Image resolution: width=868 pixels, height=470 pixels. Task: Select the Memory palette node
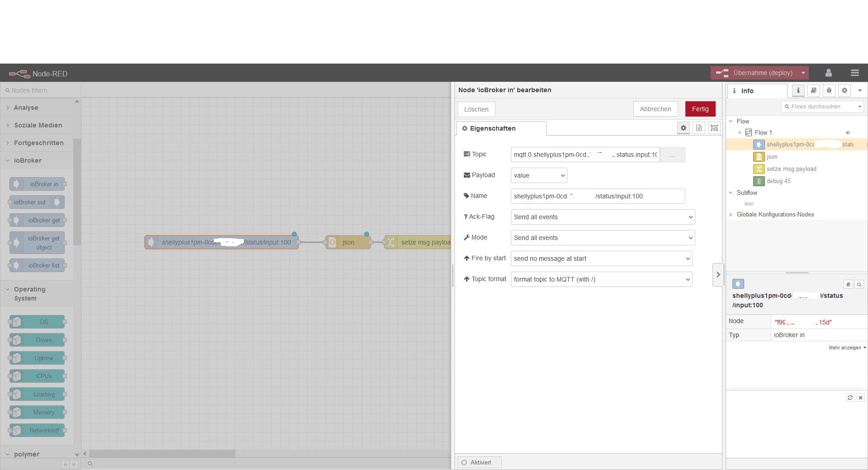[x=38, y=412]
